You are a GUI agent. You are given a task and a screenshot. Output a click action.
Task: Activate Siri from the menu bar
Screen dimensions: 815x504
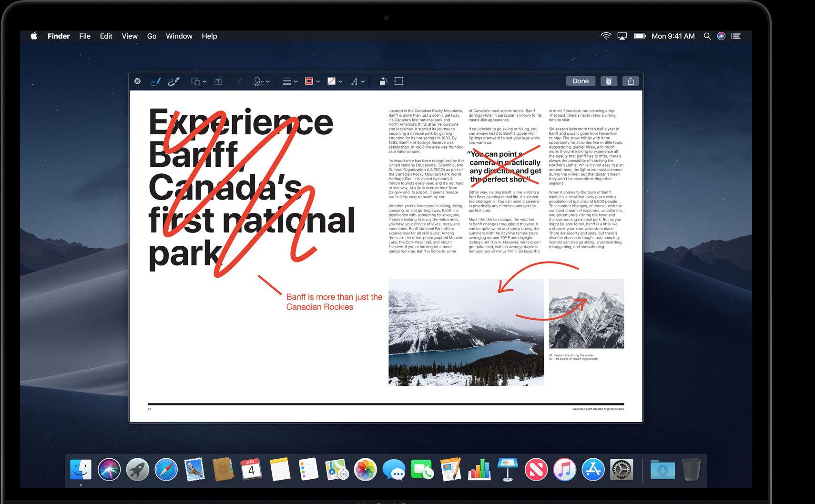tap(721, 36)
